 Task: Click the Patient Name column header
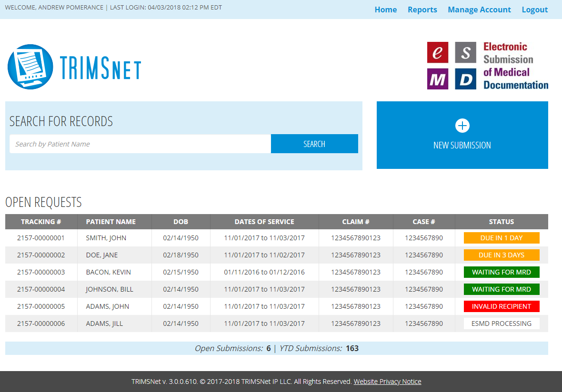pyautogui.click(x=110, y=222)
